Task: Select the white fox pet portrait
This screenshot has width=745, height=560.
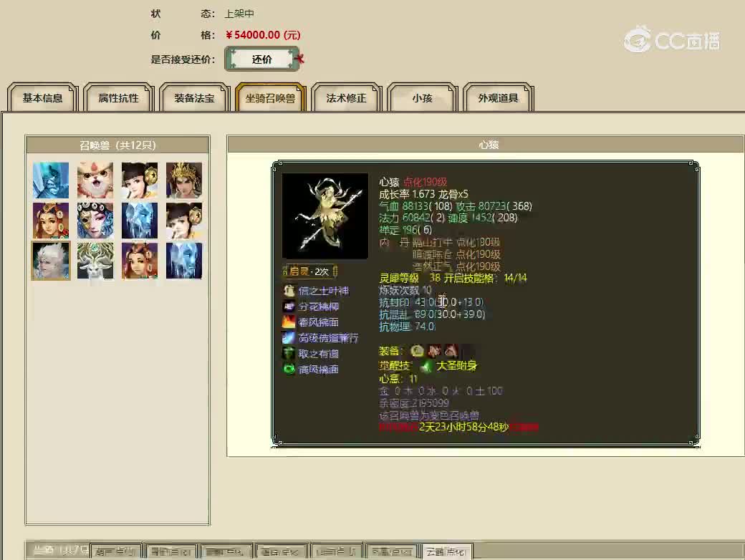Action: tap(95, 180)
